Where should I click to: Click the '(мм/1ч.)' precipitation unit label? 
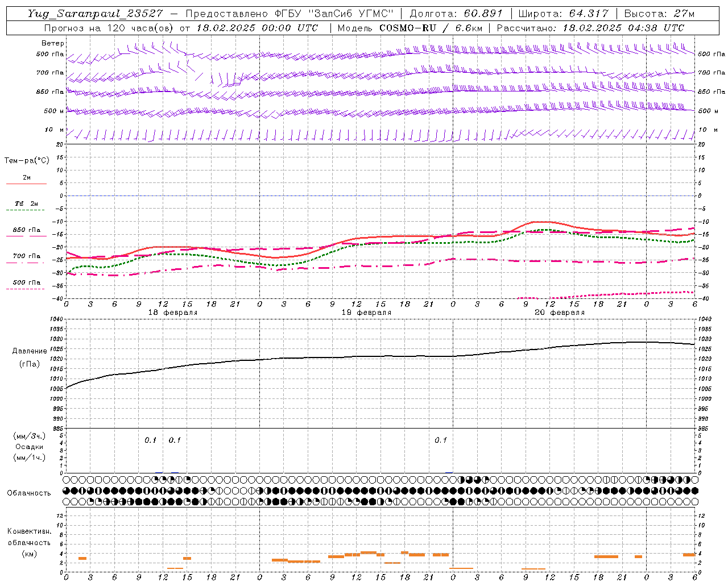(x=30, y=458)
